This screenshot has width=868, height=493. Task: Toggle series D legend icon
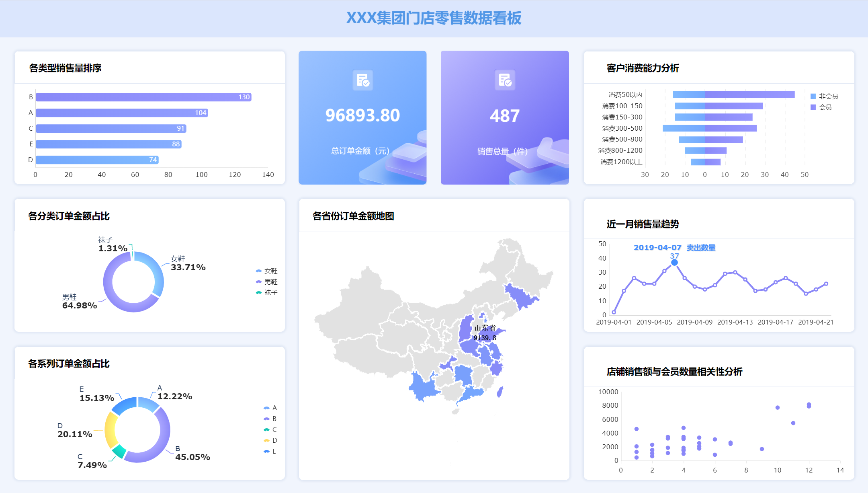(266, 441)
